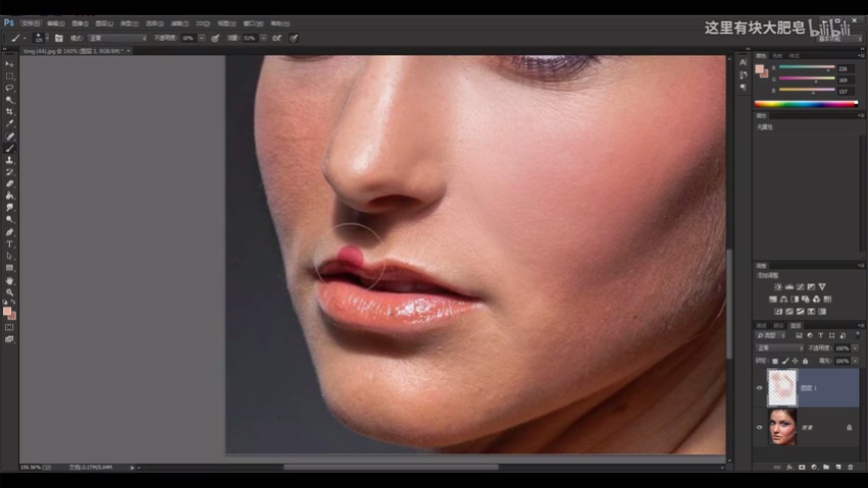Select the Brush tool in the toolbox
This screenshot has height=488, width=868.
(9, 148)
